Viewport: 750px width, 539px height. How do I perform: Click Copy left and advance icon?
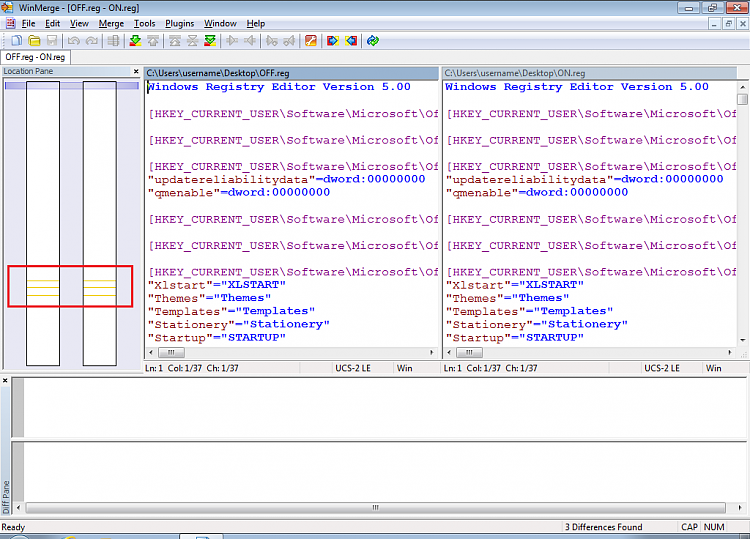[x=289, y=41]
